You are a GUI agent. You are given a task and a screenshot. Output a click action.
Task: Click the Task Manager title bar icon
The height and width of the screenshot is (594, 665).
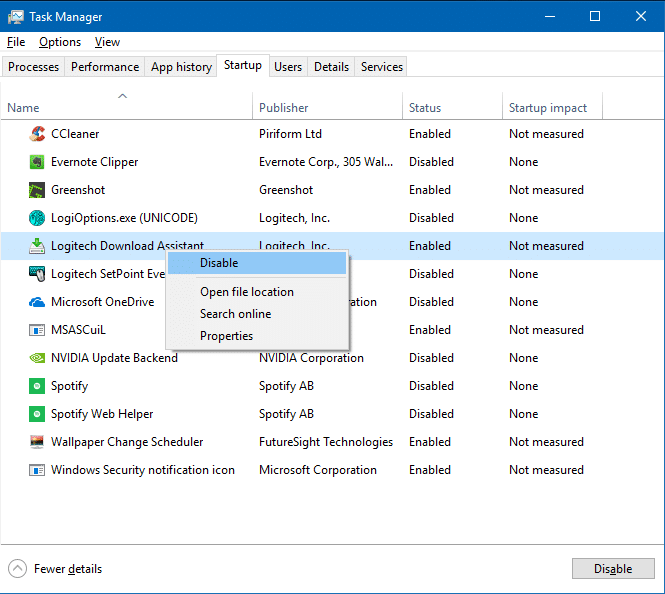(x=16, y=17)
